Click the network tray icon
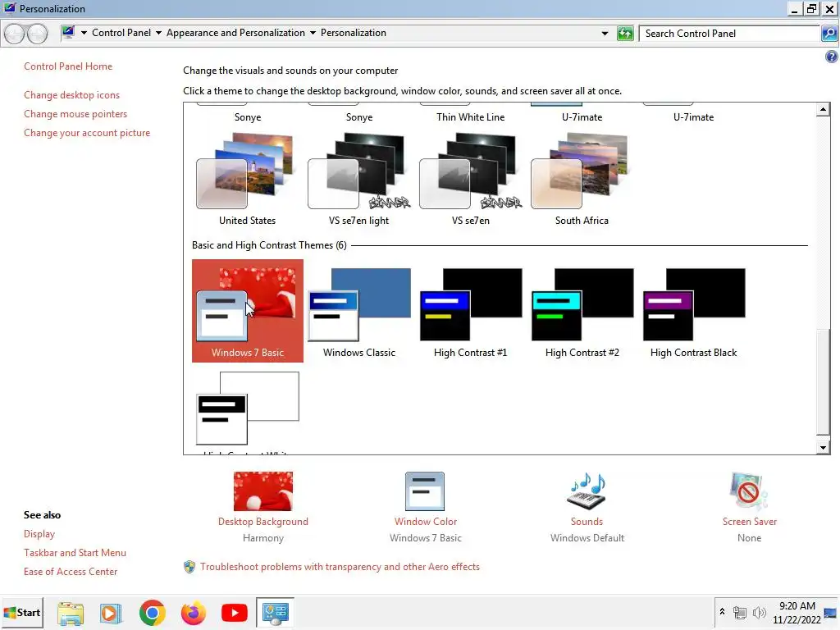Screen dimensions: 840x630 [740, 613]
